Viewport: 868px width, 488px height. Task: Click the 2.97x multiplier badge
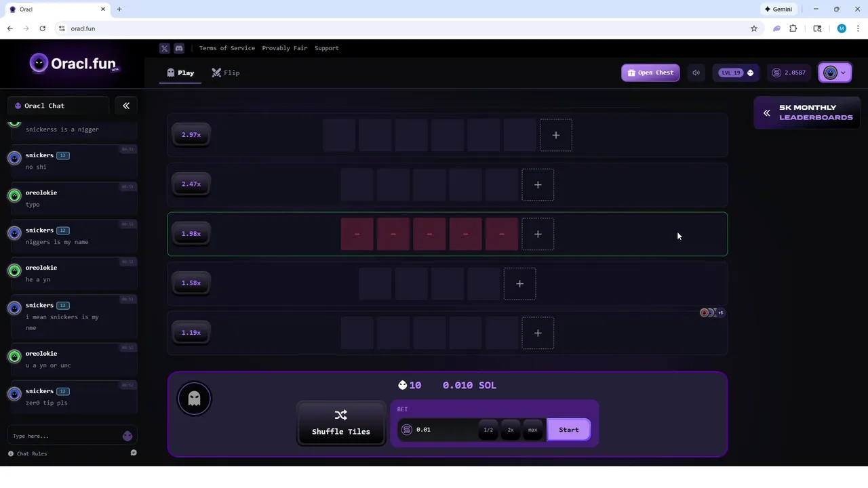[x=191, y=135]
